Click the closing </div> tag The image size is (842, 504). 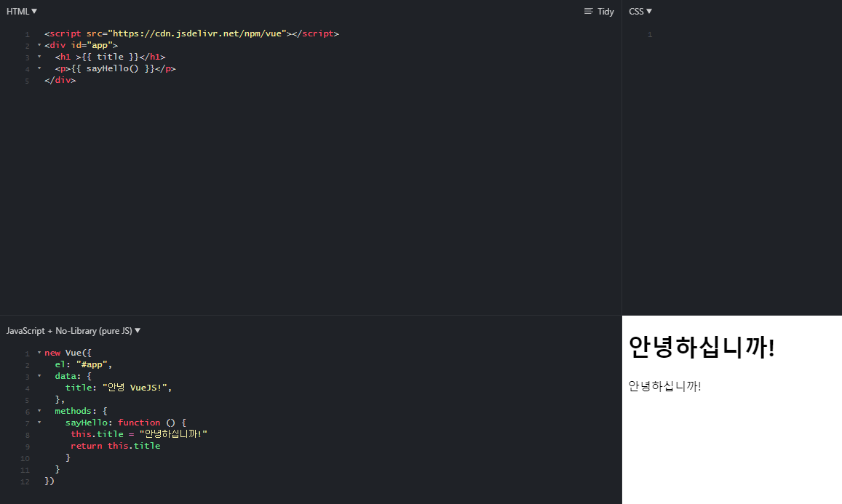click(x=60, y=80)
